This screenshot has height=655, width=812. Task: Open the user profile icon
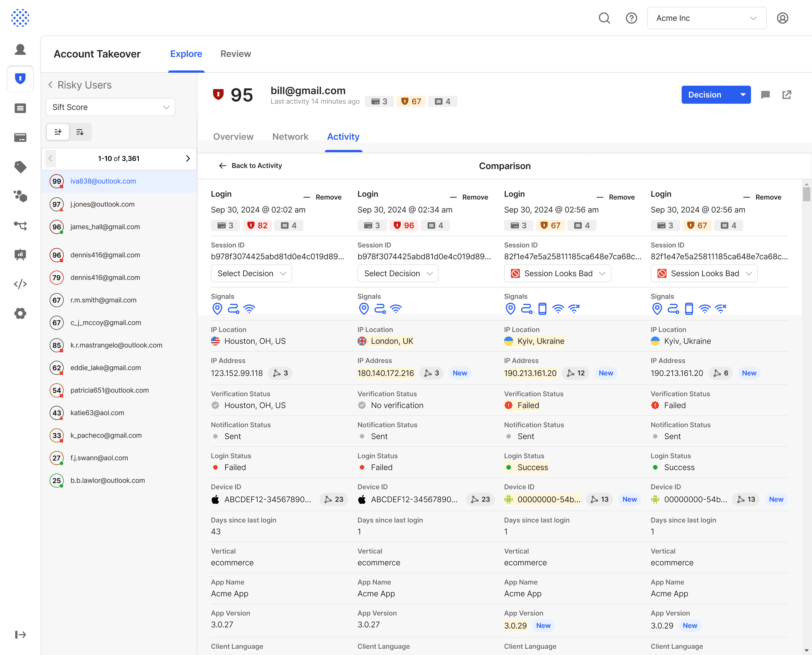(x=782, y=18)
